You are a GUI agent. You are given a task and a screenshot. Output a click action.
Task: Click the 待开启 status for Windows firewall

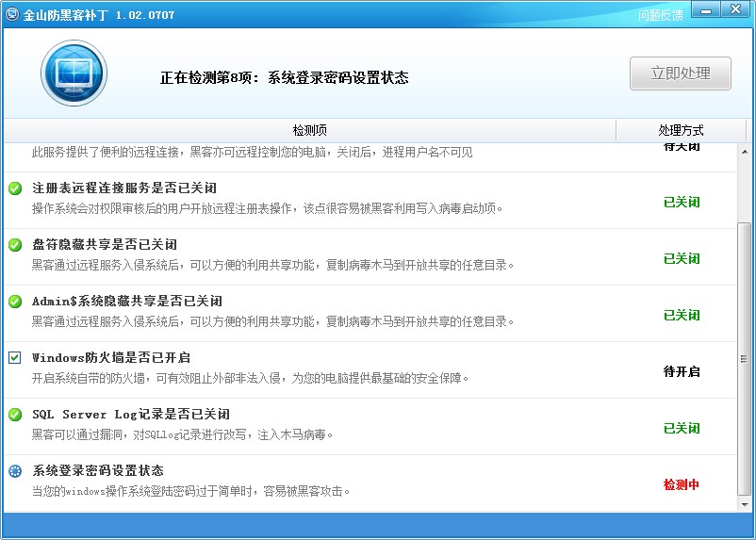pyautogui.click(x=682, y=371)
